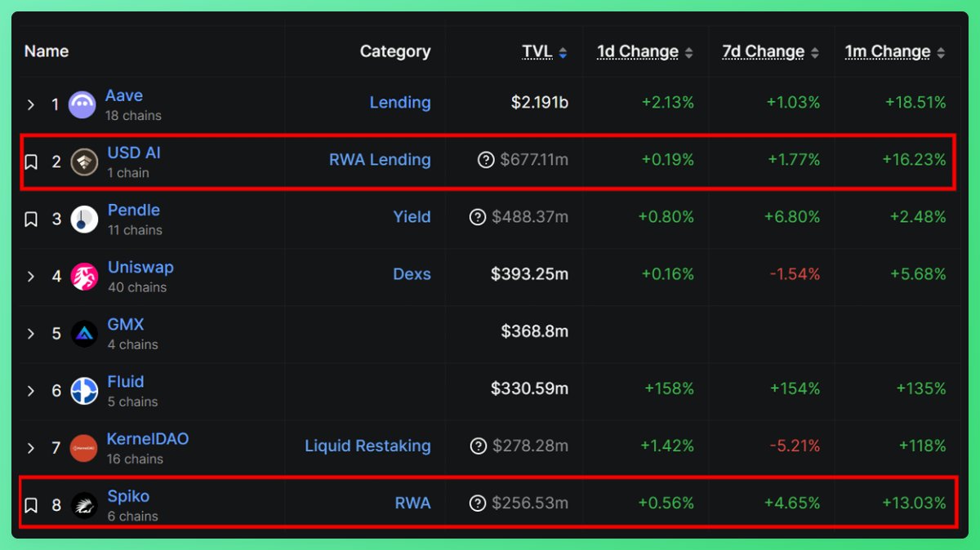This screenshot has height=550, width=980.
Task: Expand the Uniswap row chevron
Action: tap(31, 275)
